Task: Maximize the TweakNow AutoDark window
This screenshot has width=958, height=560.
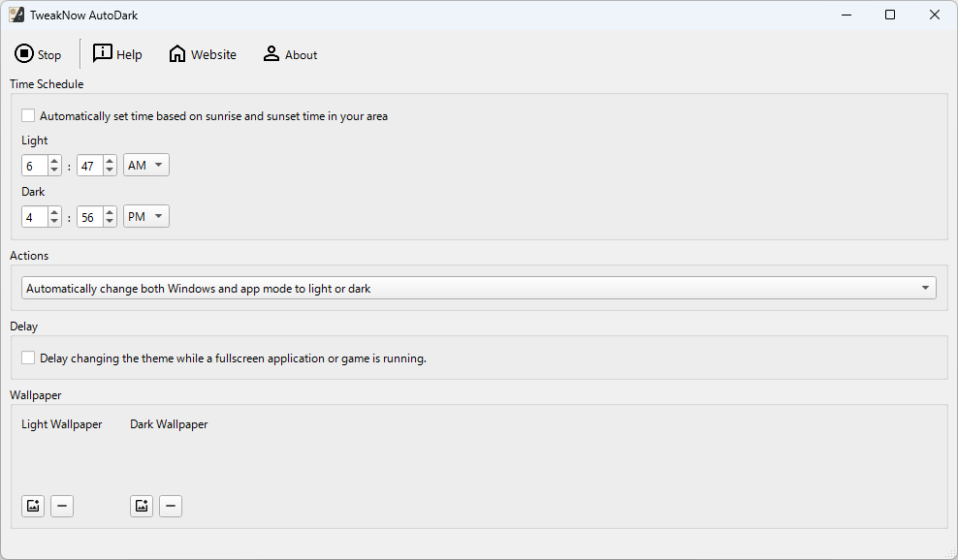Action: click(x=890, y=15)
